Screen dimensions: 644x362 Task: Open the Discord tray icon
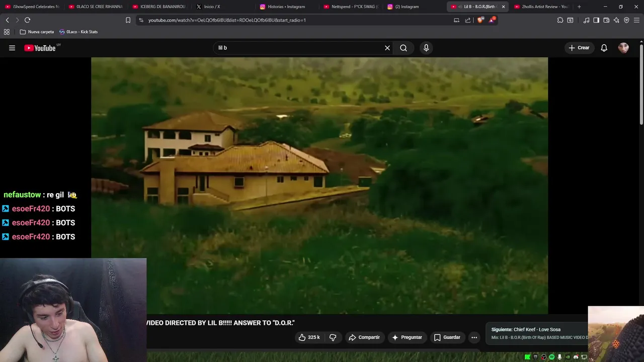pos(576,357)
